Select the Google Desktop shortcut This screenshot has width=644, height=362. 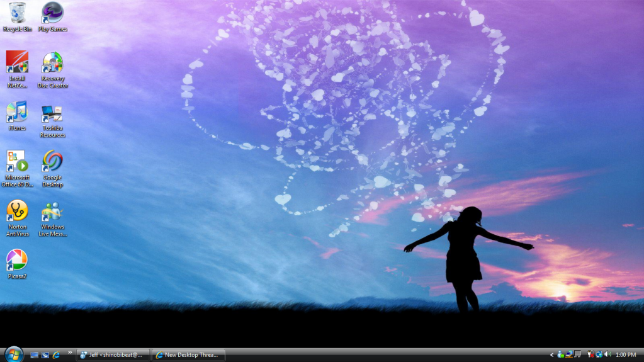point(53,169)
